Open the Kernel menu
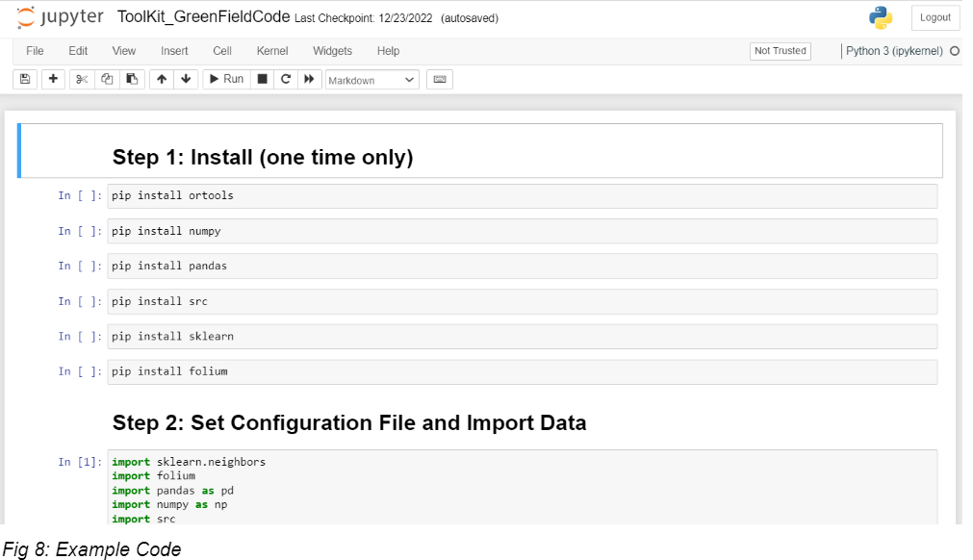This screenshot has width=973, height=560. pyautogui.click(x=272, y=51)
